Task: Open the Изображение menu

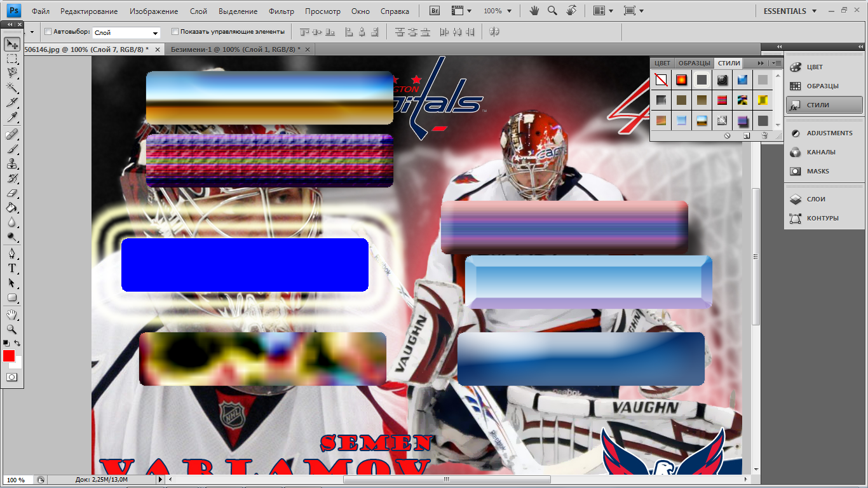Action: coord(154,11)
